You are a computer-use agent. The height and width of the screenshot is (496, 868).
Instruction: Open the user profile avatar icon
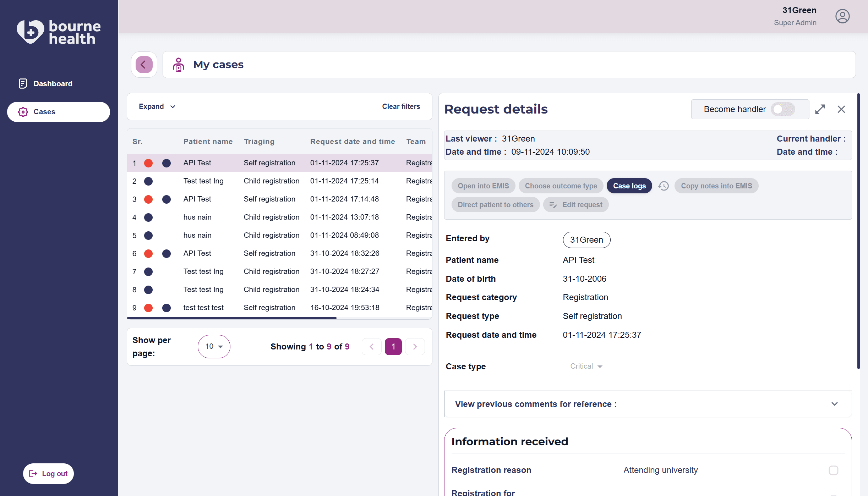842,16
